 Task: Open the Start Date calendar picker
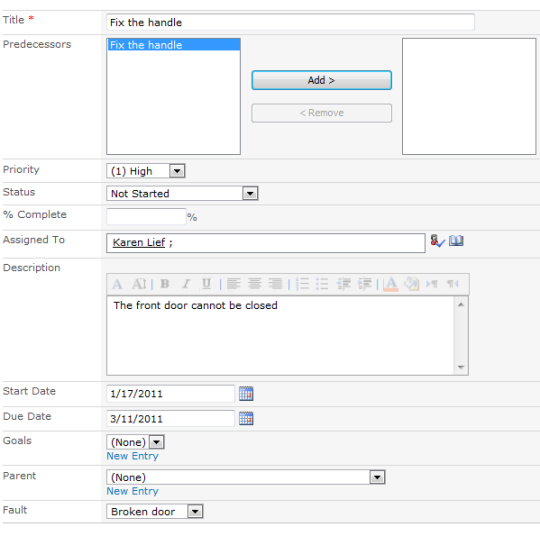pos(246,394)
